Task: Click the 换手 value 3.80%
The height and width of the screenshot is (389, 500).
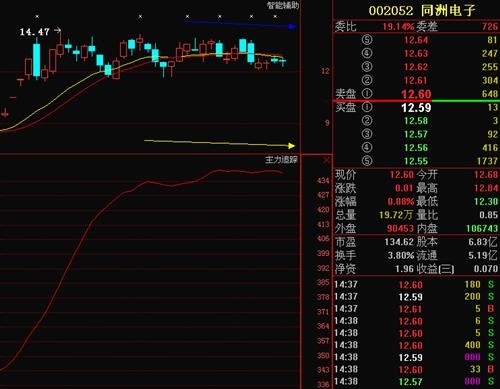Action: coord(401,255)
